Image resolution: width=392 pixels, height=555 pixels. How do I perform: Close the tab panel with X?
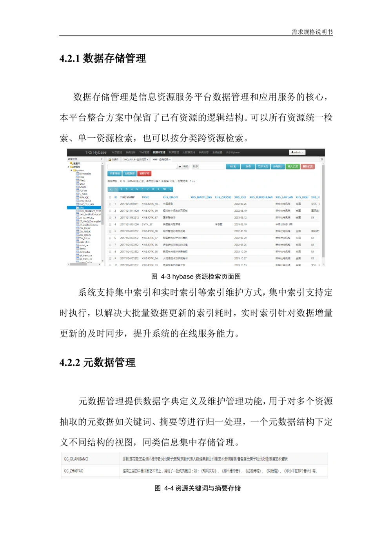322,159
